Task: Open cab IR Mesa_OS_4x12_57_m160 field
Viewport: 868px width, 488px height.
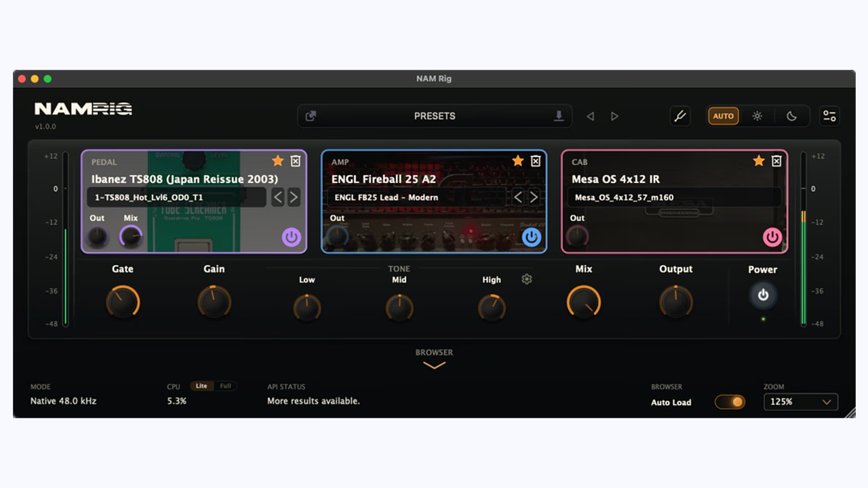Action: pos(675,197)
